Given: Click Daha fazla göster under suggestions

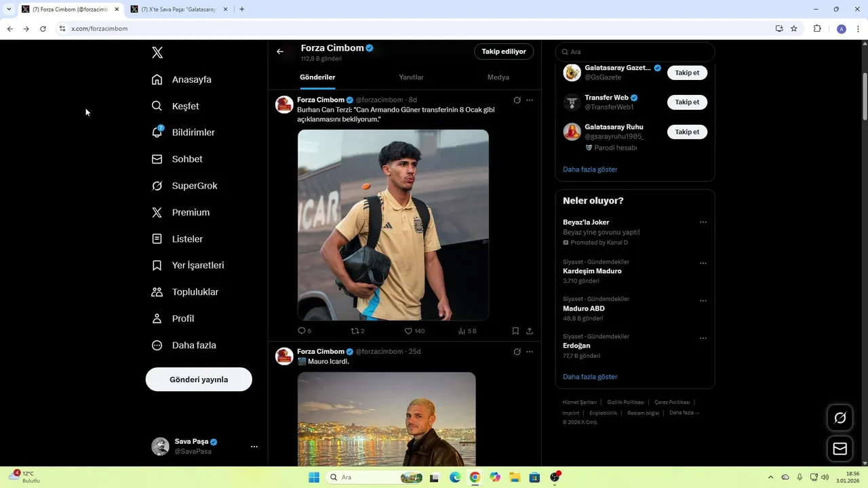Looking at the screenshot, I should (590, 169).
